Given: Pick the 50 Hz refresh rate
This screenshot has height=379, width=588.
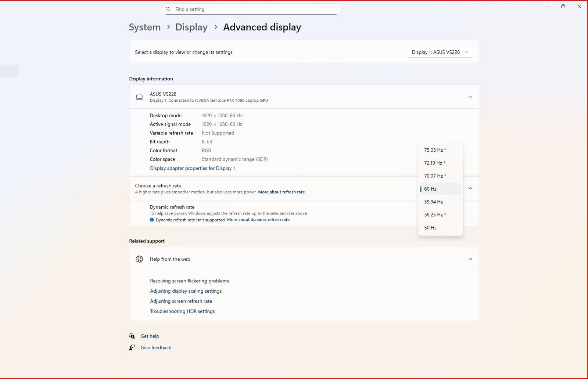Looking at the screenshot, I should 430,228.
